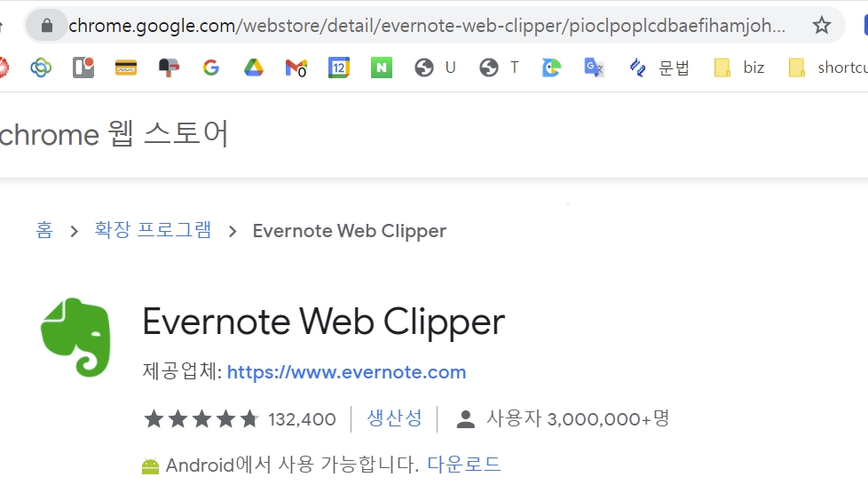Go to 확장 프로그램 breadcrumb link
The width and height of the screenshot is (868, 501).
(153, 230)
